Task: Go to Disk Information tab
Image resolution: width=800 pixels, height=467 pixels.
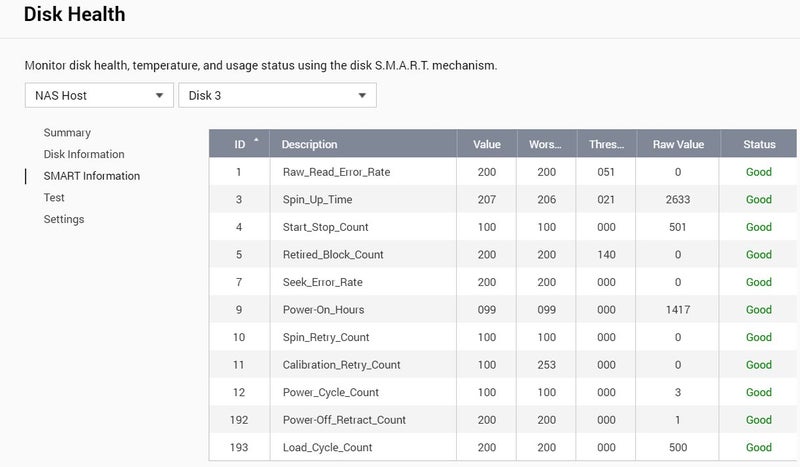Action: point(84,154)
